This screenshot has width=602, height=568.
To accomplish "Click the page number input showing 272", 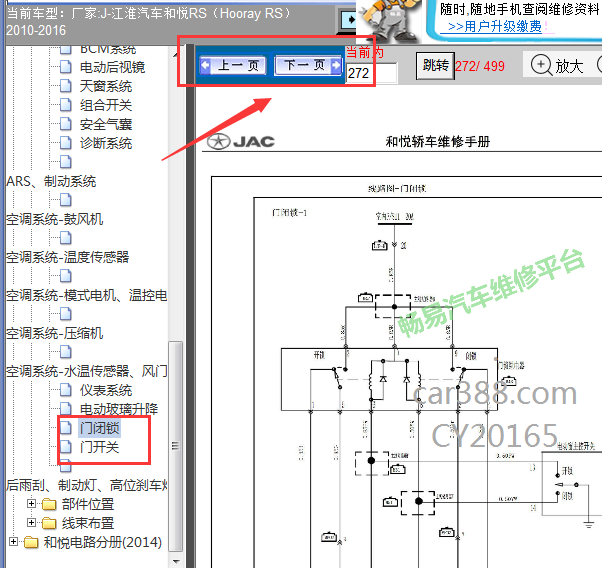I will (x=371, y=73).
